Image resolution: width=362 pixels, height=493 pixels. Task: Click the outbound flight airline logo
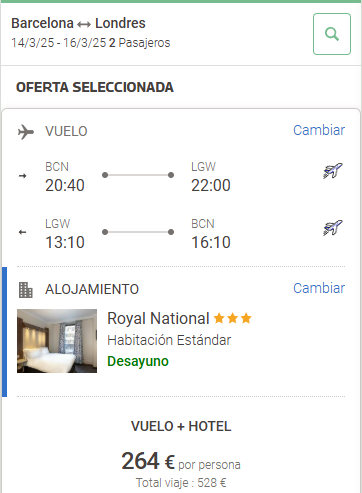pyautogui.click(x=333, y=171)
